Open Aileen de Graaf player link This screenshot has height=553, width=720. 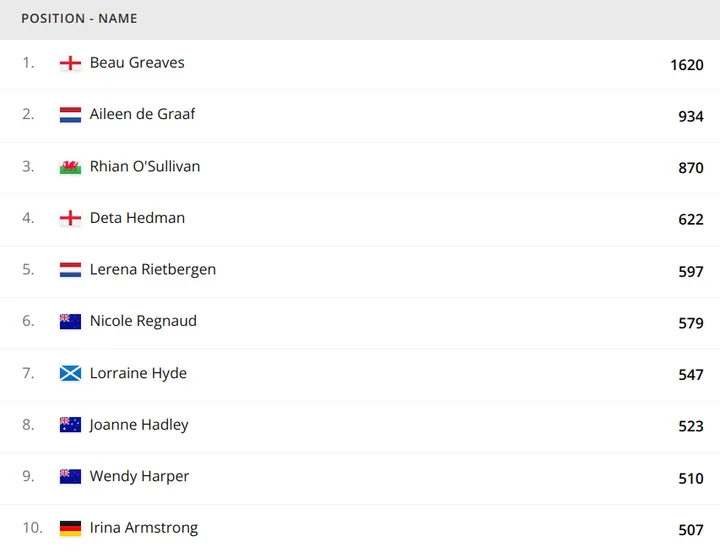142,114
